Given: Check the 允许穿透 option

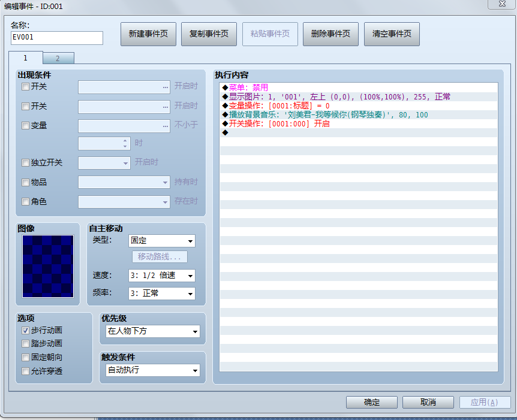Looking at the screenshot, I should [x=25, y=371].
